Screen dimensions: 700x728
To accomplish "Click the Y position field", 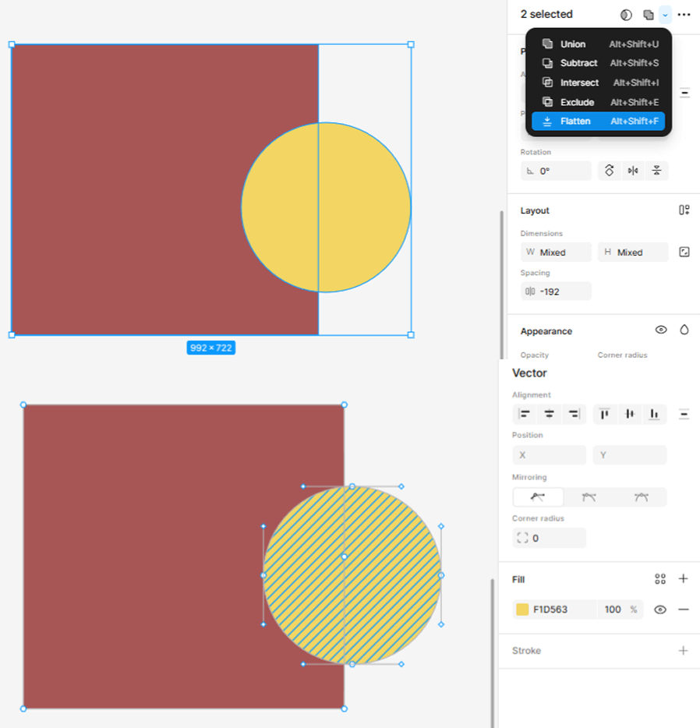I will point(630,455).
